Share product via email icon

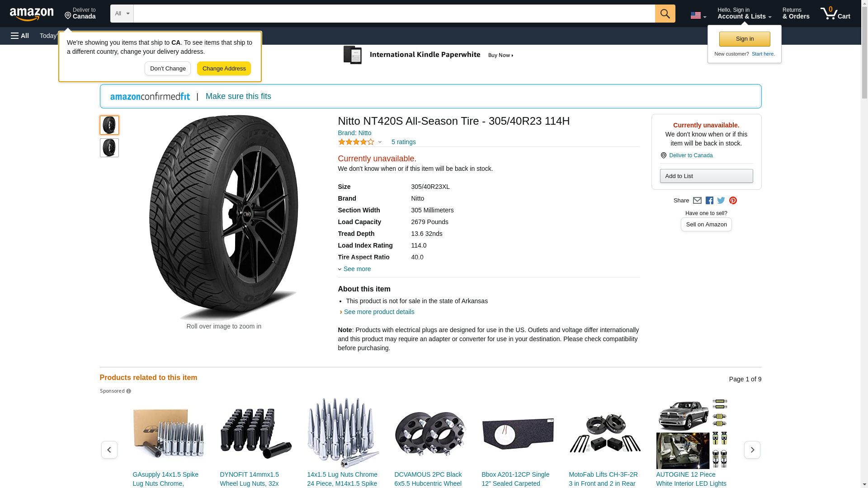(697, 201)
